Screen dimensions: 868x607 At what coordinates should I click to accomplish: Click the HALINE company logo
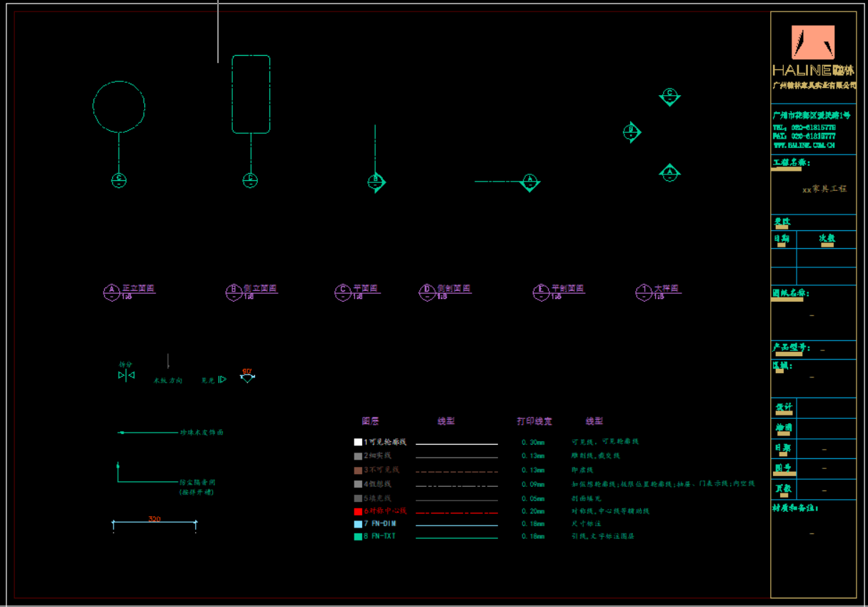tap(813, 42)
